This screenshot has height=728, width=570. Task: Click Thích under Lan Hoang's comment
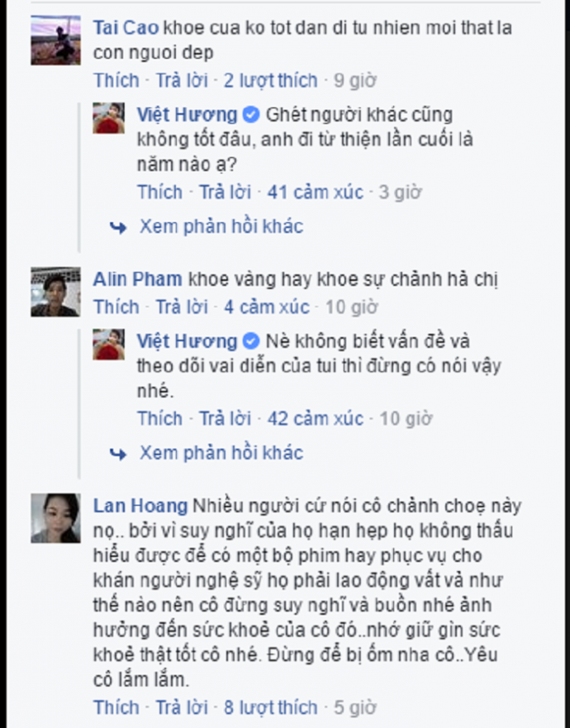coord(116,707)
